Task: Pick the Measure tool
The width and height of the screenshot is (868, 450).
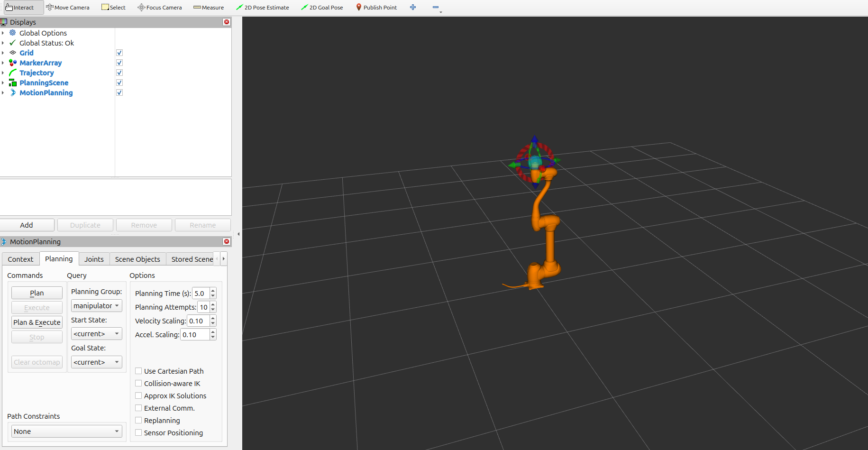Action: tap(209, 7)
